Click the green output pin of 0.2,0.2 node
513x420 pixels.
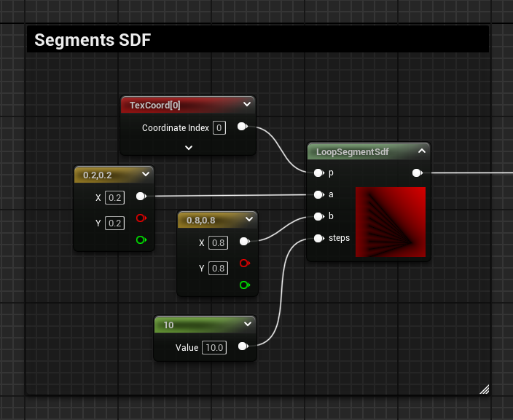141,239
